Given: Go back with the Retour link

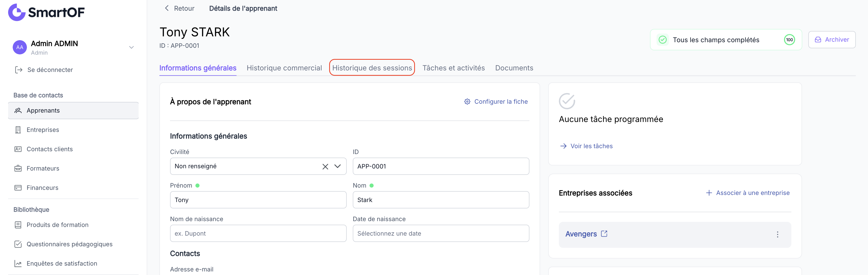Looking at the screenshot, I should (x=184, y=8).
